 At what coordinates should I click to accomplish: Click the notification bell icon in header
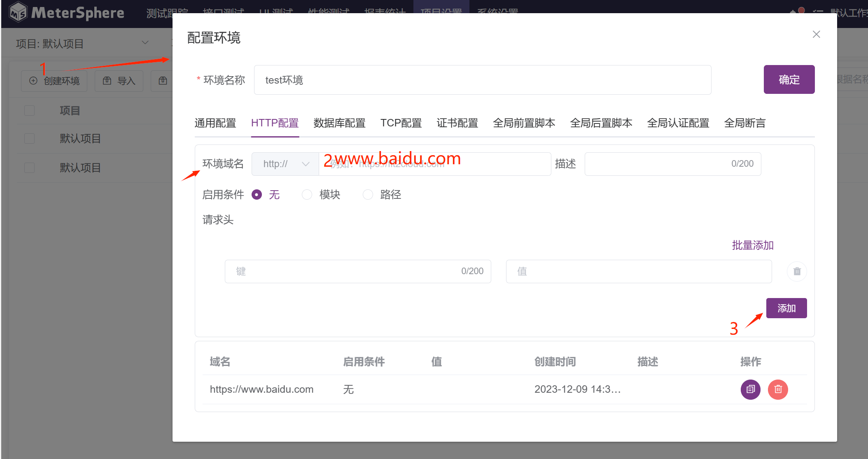[x=793, y=12]
